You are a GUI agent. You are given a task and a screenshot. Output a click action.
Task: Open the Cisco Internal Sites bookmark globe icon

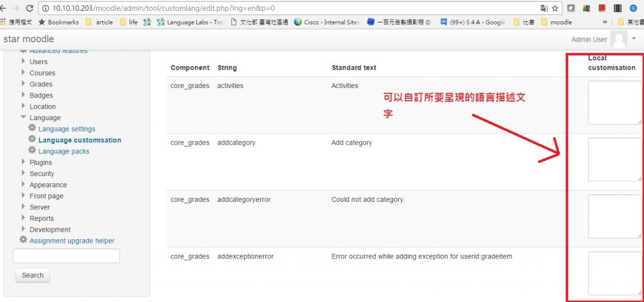[x=297, y=22]
